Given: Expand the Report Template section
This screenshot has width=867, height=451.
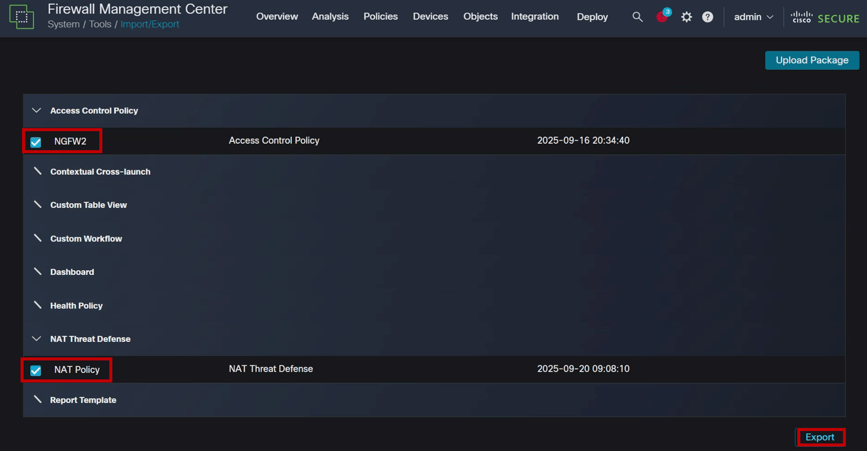Looking at the screenshot, I should coord(37,400).
